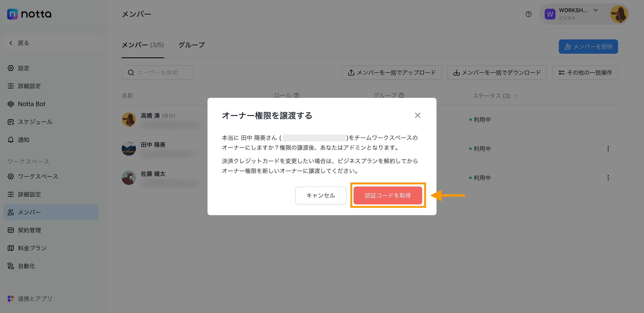644x313 pixels.
Task: Open 契約管理 card icon
Action: [x=11, y=230]
